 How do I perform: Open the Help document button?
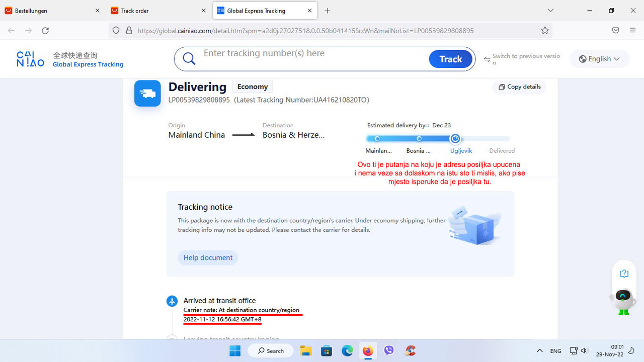point(208,257)
